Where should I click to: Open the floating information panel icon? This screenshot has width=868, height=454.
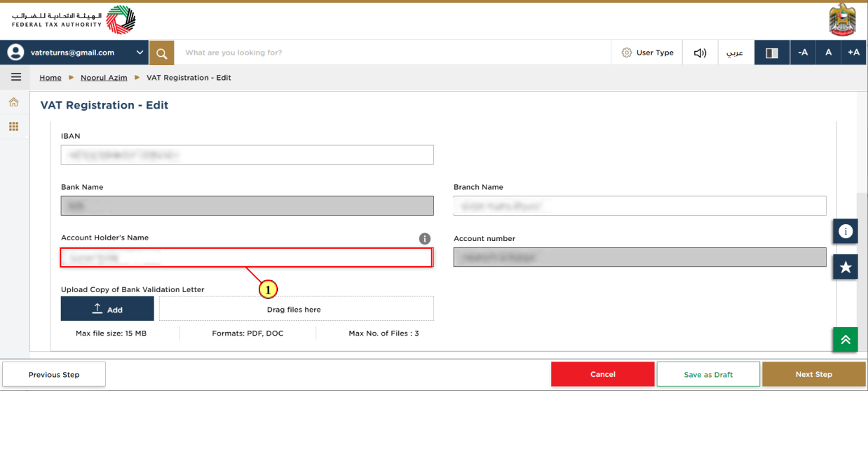(846, 231)
